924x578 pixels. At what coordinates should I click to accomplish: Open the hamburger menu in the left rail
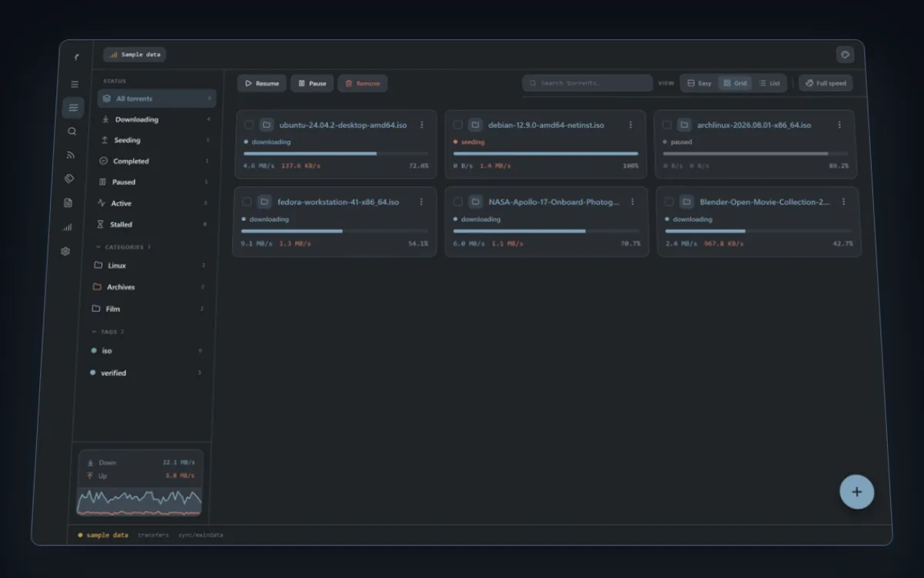pos(75,84)
